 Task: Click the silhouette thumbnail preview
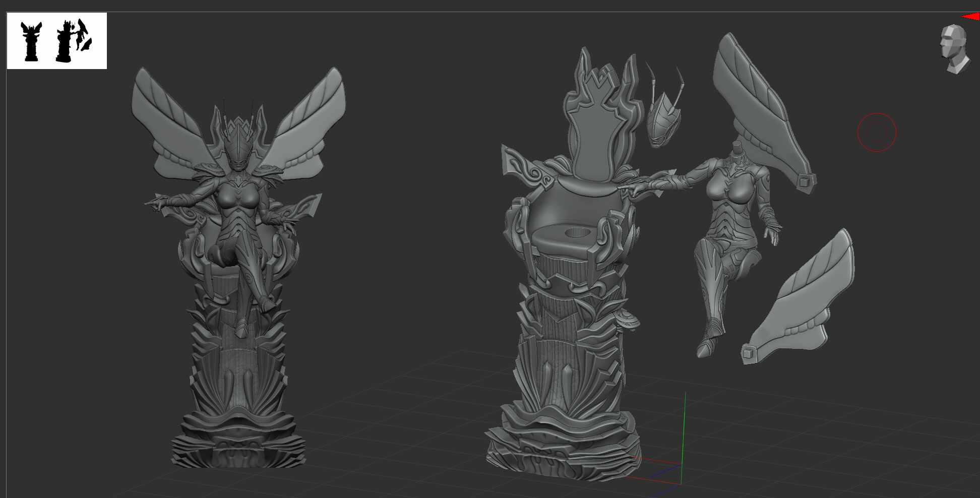tap(57, 41)
